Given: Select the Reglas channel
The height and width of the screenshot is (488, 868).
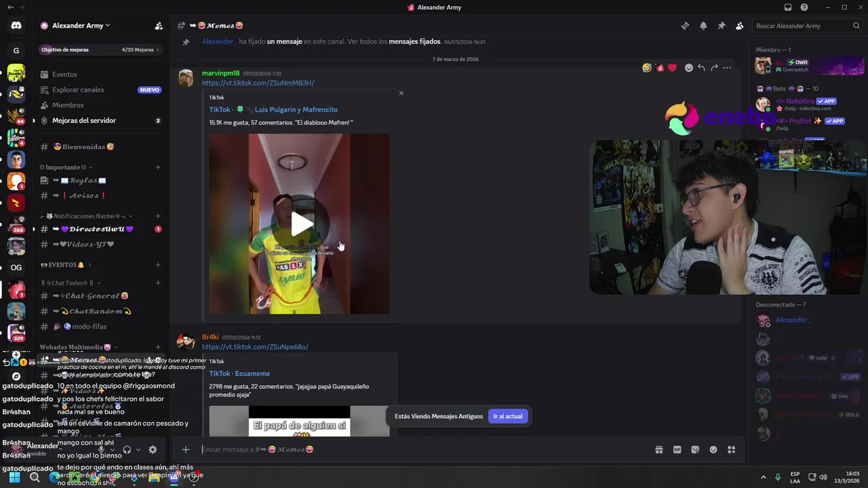Looking at the screenshot, I should coord(101,180).
